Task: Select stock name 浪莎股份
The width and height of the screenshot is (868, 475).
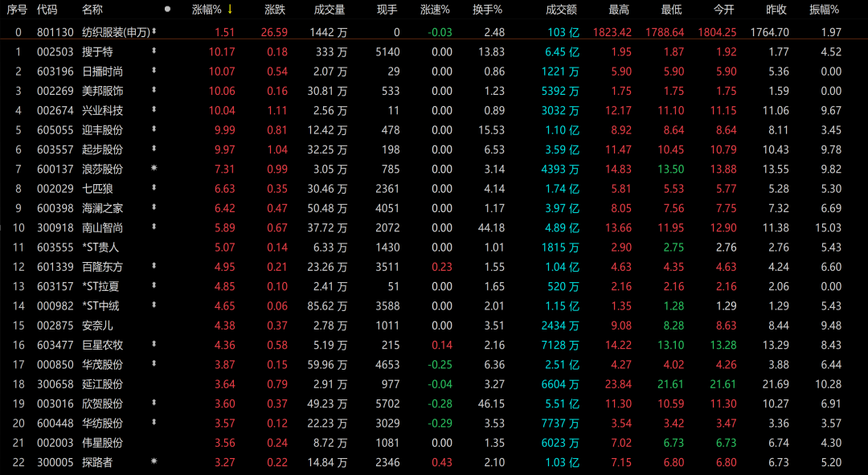Action: pyautogui.click(x=102, y=170)
